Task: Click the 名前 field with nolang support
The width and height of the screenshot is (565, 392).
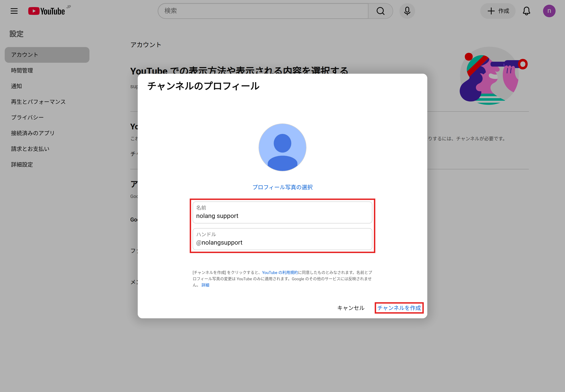Action: [x=282, y=212]
